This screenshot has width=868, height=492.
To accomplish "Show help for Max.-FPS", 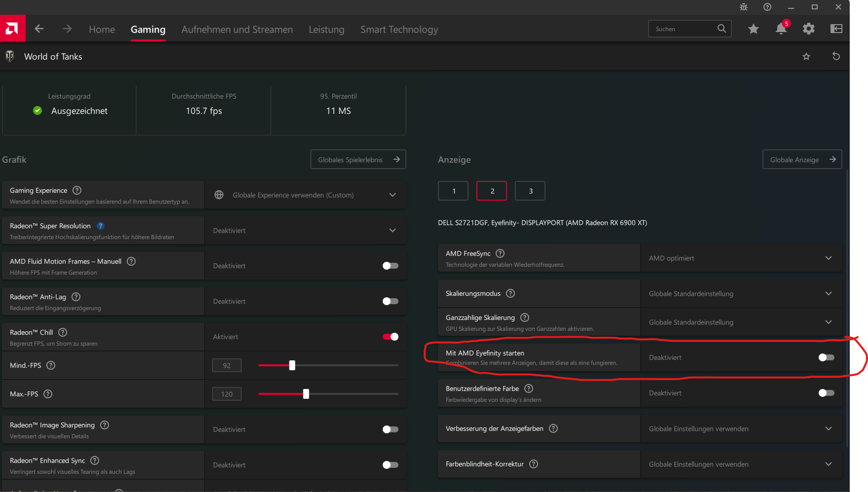I will click(x=48, y=394).
